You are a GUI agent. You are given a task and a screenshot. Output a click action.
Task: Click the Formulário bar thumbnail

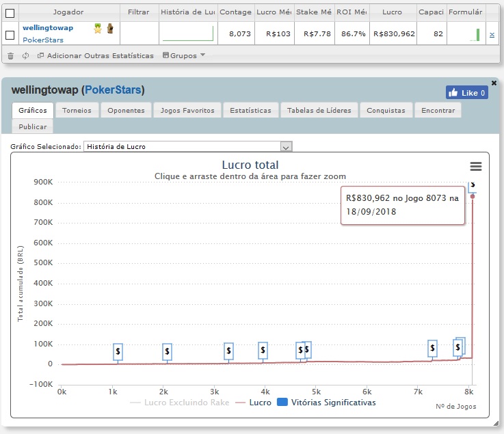click(475, 35)
